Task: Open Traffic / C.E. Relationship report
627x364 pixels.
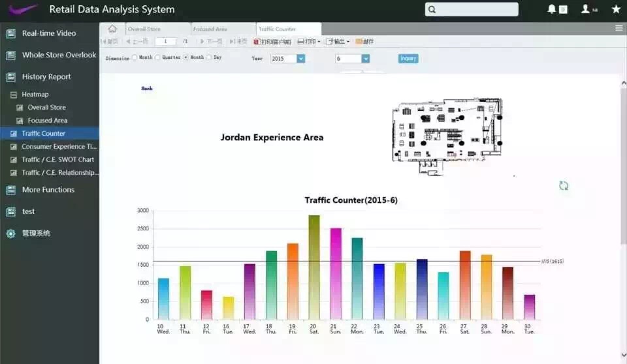Action: click(x=59, y=173)
